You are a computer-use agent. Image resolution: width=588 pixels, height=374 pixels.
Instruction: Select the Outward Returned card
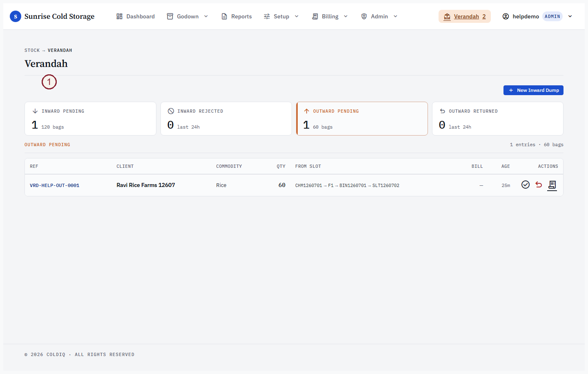[x=498, y=119]
